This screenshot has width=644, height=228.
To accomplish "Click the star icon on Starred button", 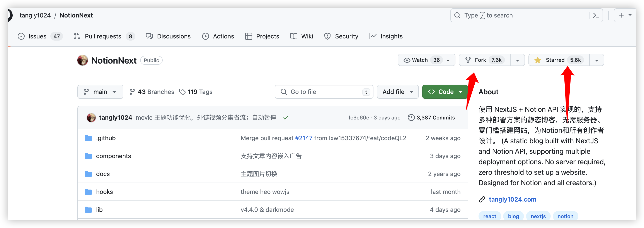I will coord(537,60).
